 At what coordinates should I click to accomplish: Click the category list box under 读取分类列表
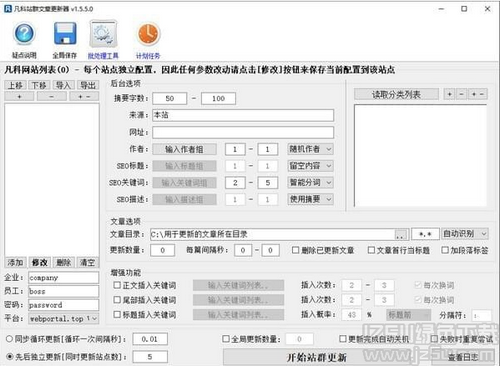420,156
